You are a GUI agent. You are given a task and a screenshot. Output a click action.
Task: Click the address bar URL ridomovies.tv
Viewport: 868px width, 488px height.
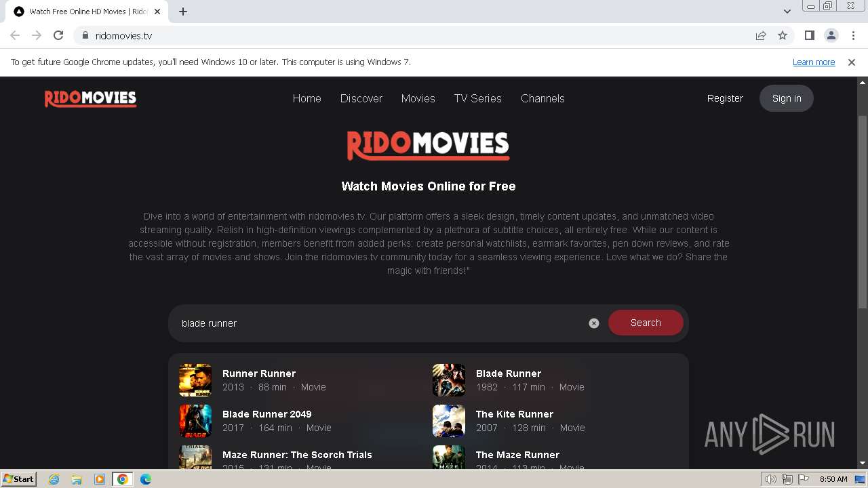[x=123, y=35]
